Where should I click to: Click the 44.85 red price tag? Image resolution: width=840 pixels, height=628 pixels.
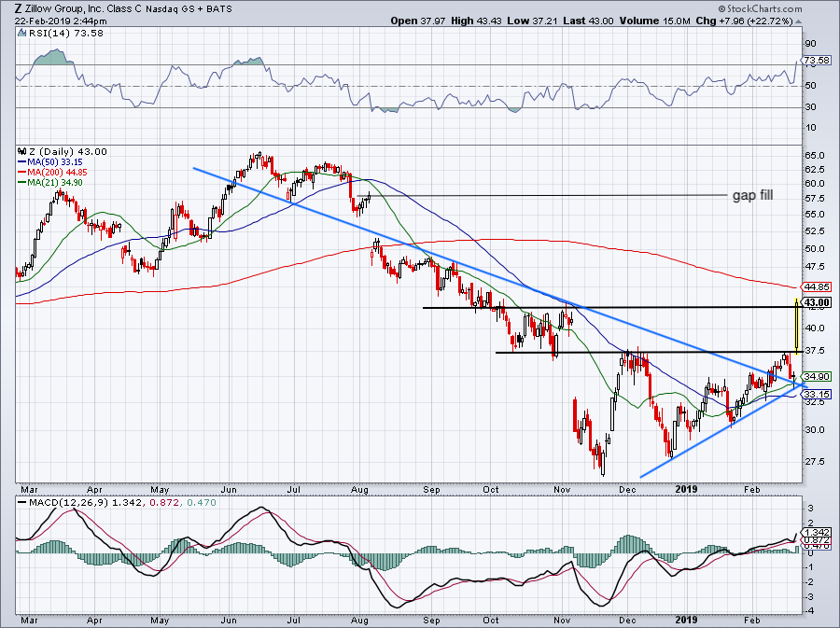(x=817, y=287)
